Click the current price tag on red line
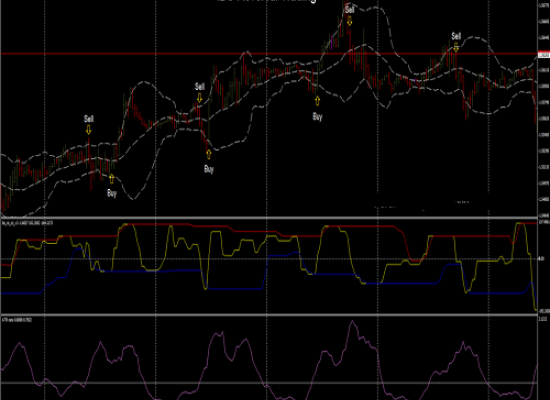 coord(544,55)
